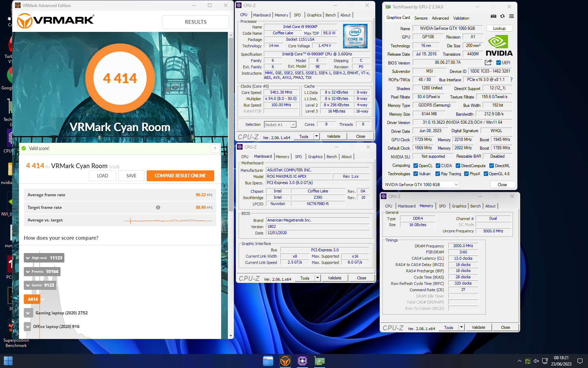Click the green valid score check icon
The image size is (588, 368).
click(x=24, y=148)
